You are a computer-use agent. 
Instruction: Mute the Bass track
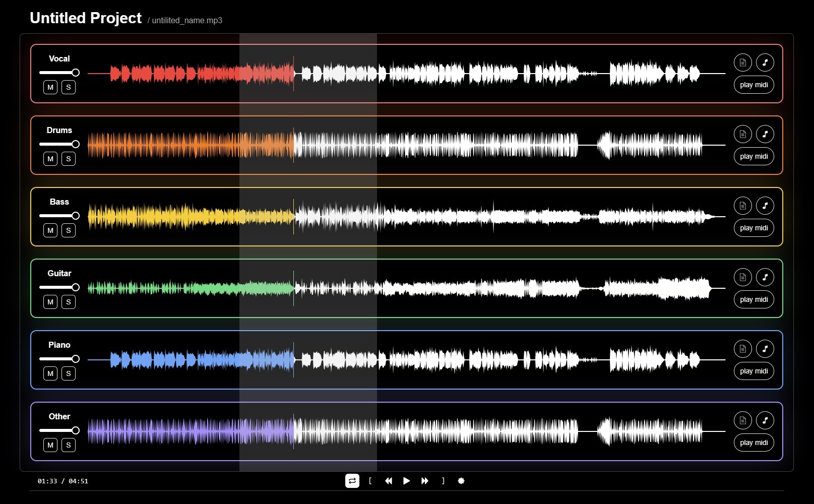(50, 230)
